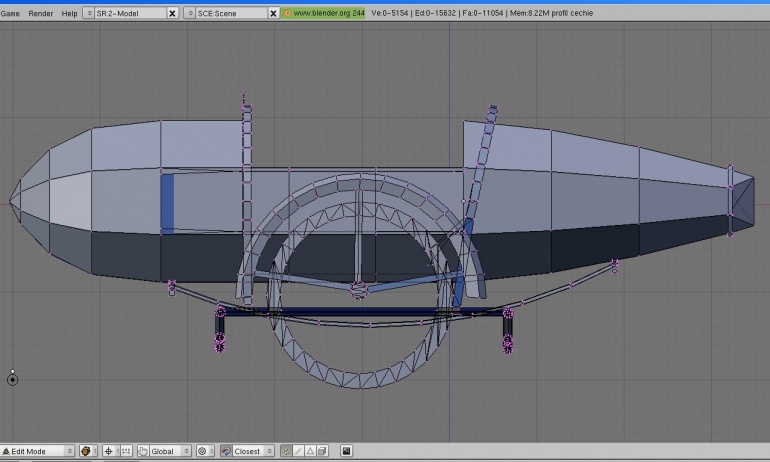Click the Mem:8.22M memory readout
The image size is (770, 462).
pyautogui.click(x=529, y=13)
